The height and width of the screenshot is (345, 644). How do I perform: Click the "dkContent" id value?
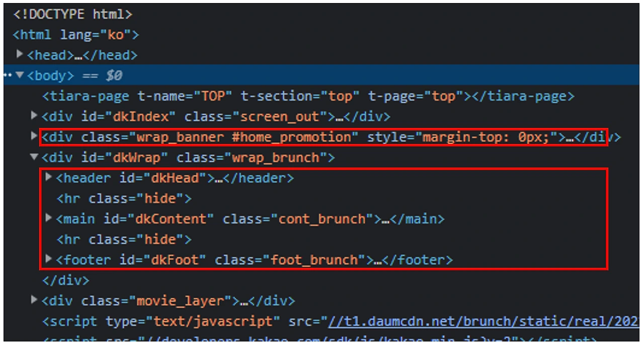pyautogui.click(x=172, y=219)
